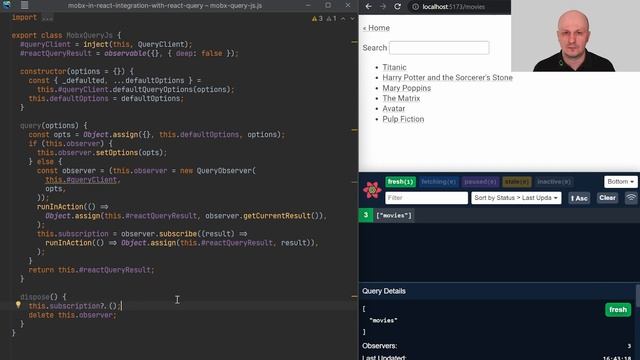Viewport: 640px width, 360px height.
Task: Toggle the devtools offline wifi icon
Action: click(x=631, y=198)
